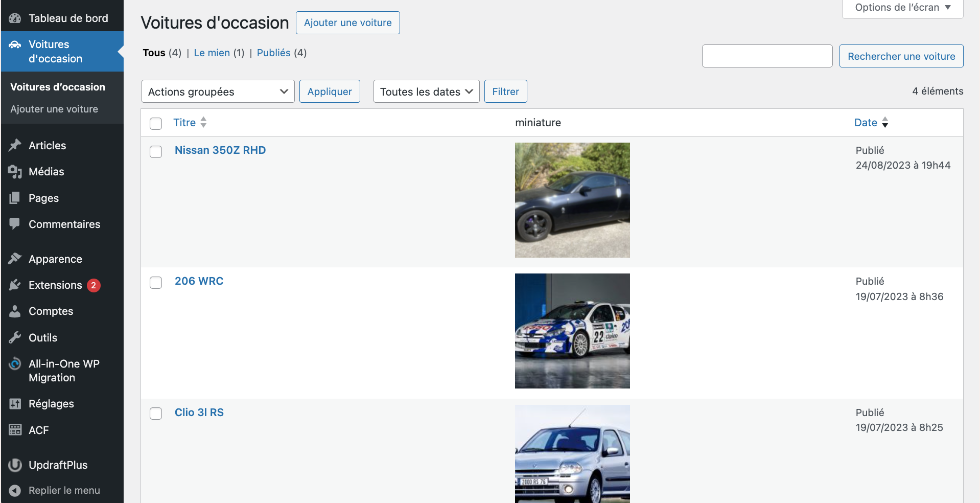Open the Toutes les dates dropdown
The image size is (980, 503).
[x=427, y=92]
